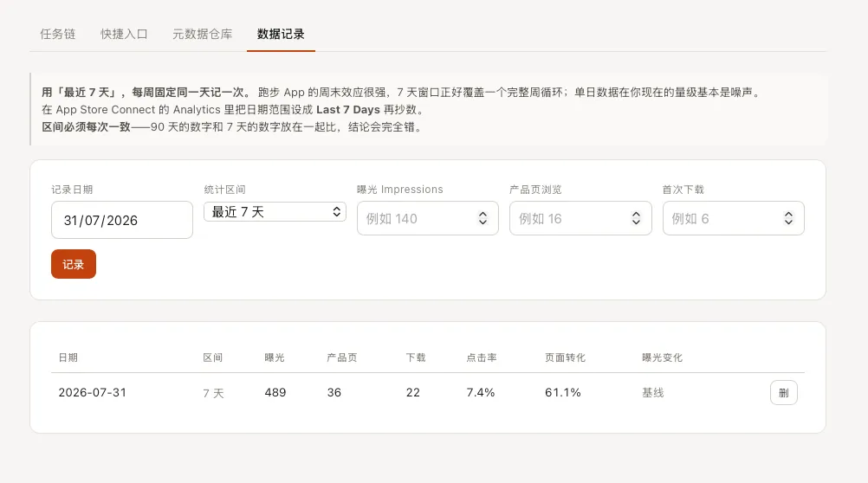Focus the 产品页浏览 input field
This screenshot has width=868, height=483.
click(580, 218)
